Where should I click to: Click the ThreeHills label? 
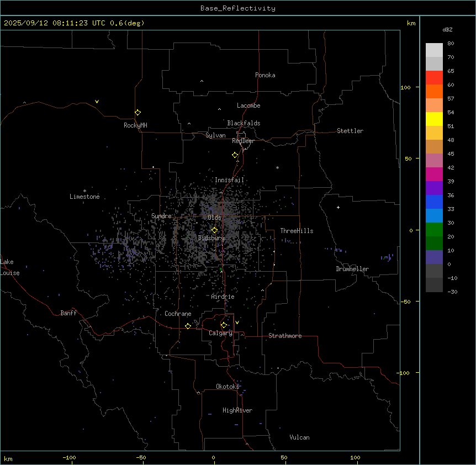click(297, 231)
